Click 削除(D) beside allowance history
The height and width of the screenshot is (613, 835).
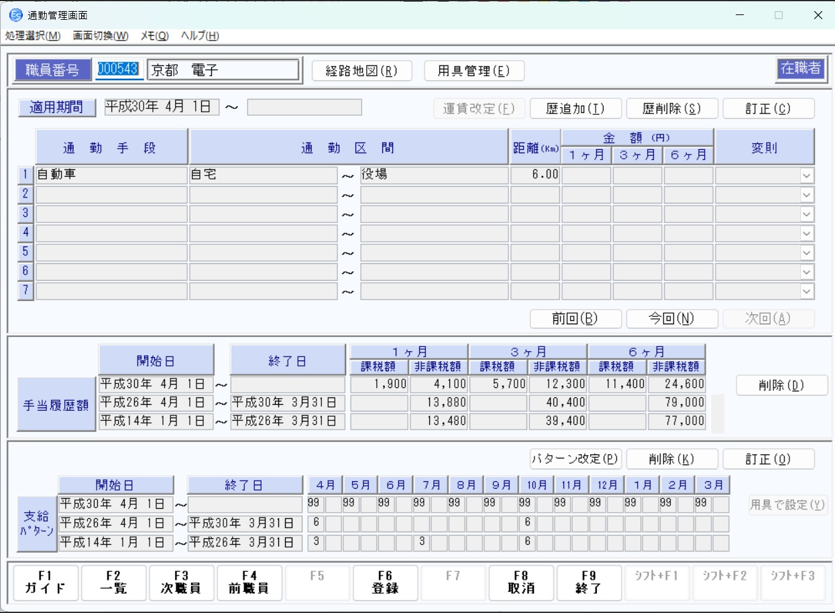coord(781,385)
